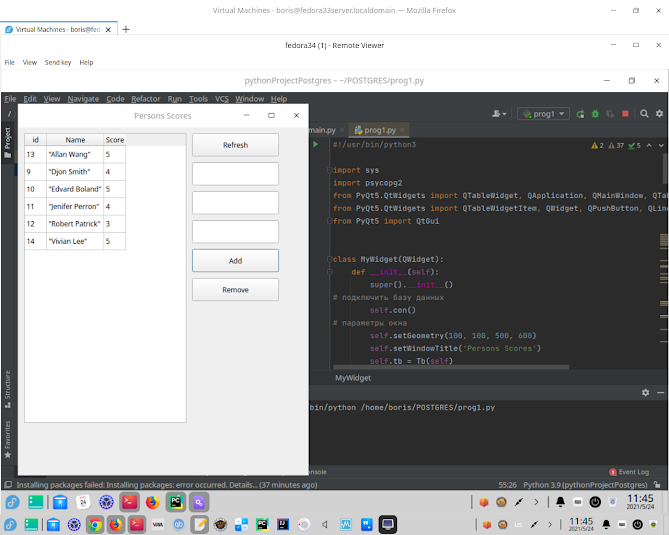
Task: Select the "Allan Wang" name cell
Action: click(75, 154)
